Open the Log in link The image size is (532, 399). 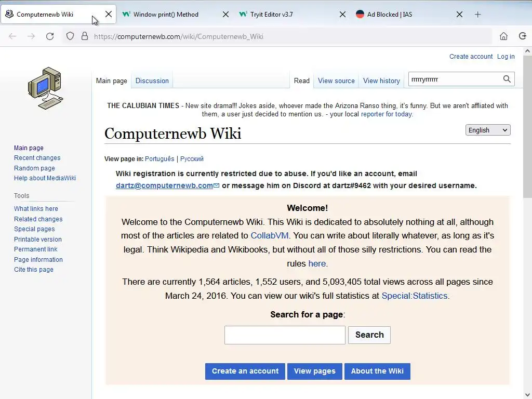click(x=506, y=56)
